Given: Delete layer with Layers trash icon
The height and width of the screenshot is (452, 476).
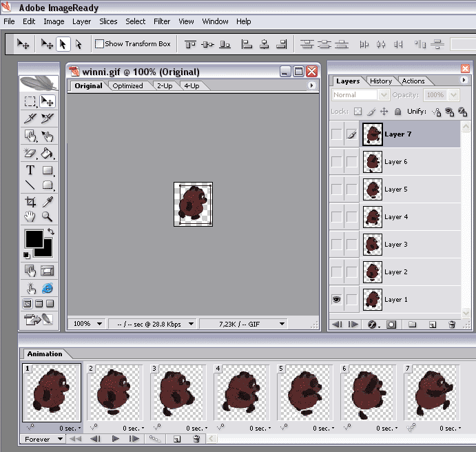Looking at the screenshot, I should pos(452,325).
